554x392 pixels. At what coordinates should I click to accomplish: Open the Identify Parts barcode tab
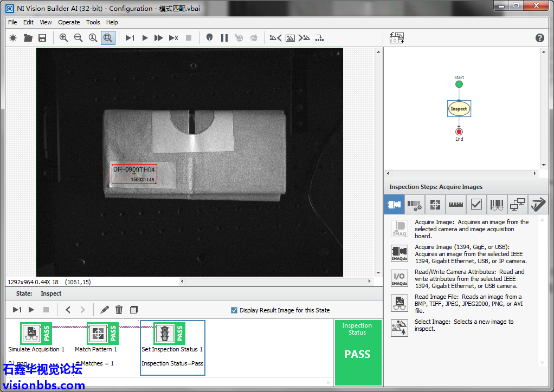(497, 205)
